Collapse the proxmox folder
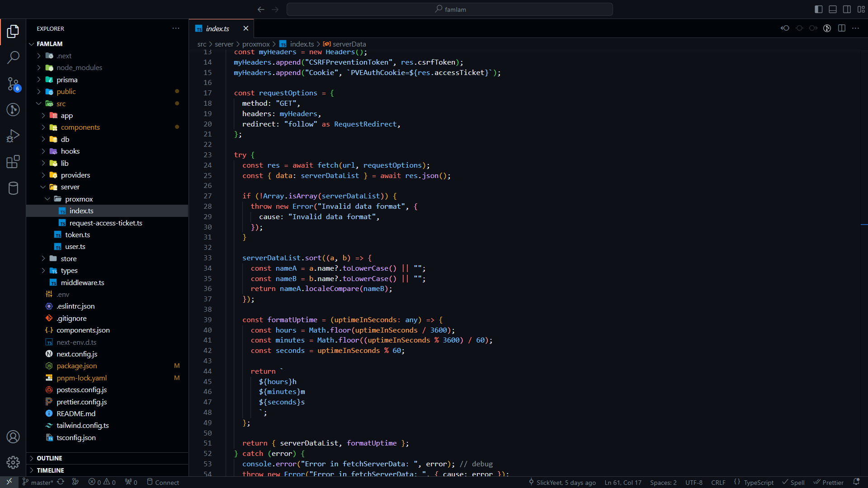The image size is (868, 488). pyautogui.click(x=79, y=199)
